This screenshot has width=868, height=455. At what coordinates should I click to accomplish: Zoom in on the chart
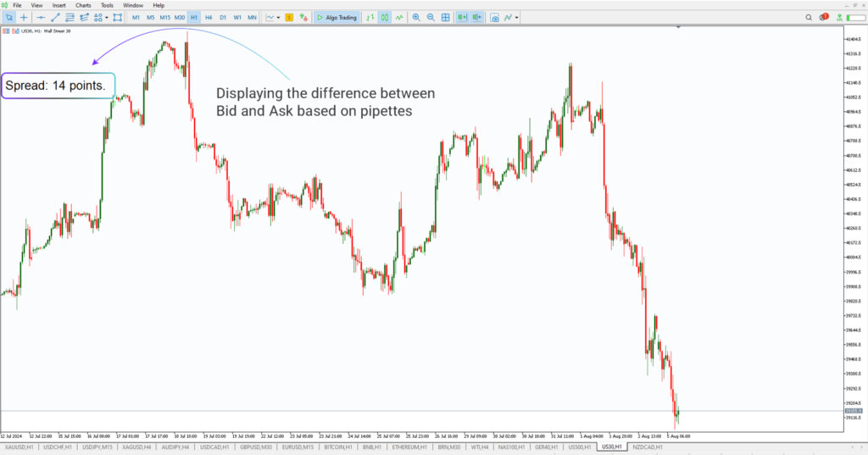pos(416,17)
